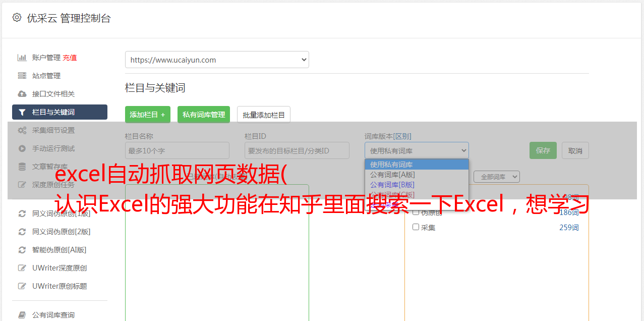Click the play circle icon for 手动运行测试
Screen dimensions: 644x321
pyautogui.click(x=22, y=148)
